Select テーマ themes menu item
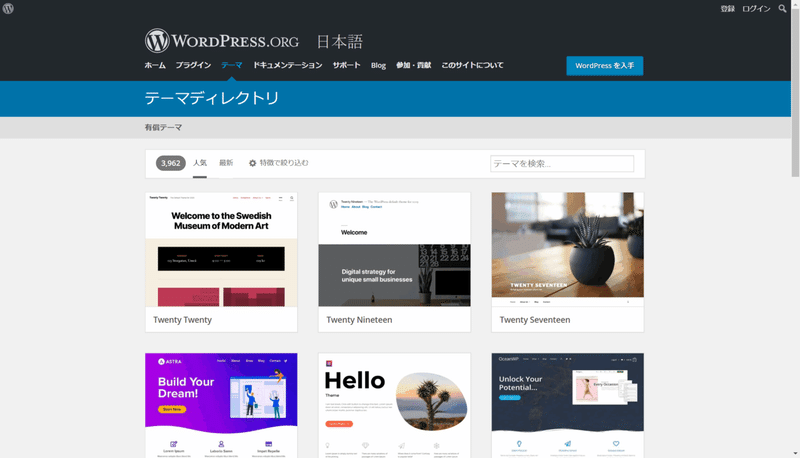This screenshot has height=458, width=800. coord(232,65)
